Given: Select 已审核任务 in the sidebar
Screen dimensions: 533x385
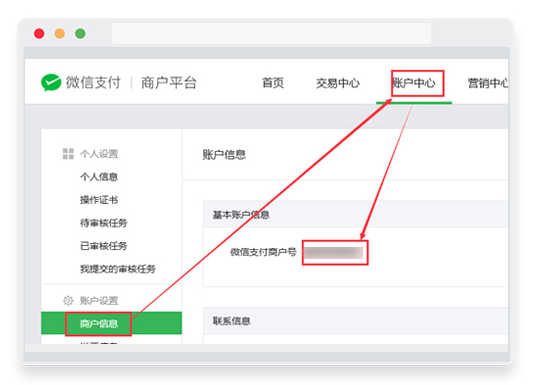Looking at the screenshot, I should [x=104, y=246].
